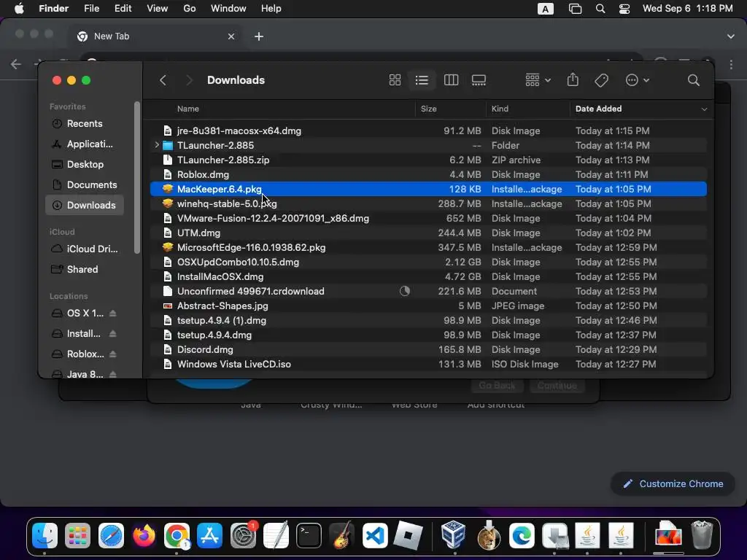
Task: Switch Finder to column view
Action: [x=451, y=80]
